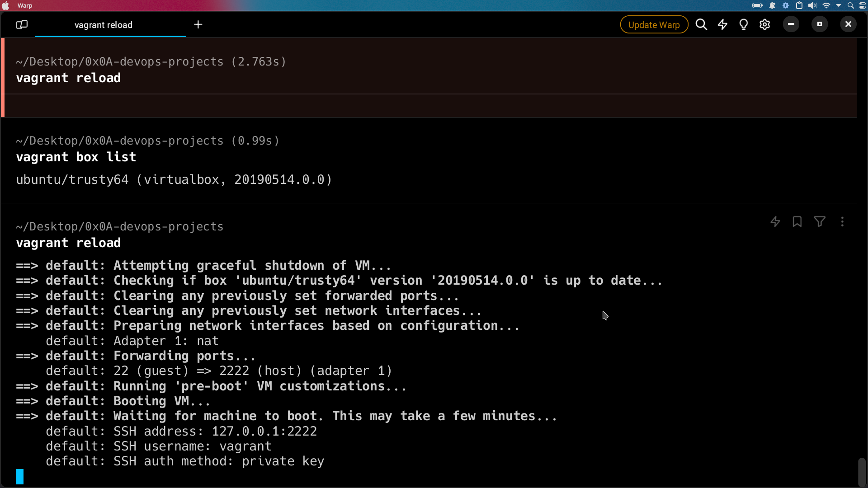Click the volume icon in the menu bar
The height and width of the screenshot is (488, 868).
point(812,5)
